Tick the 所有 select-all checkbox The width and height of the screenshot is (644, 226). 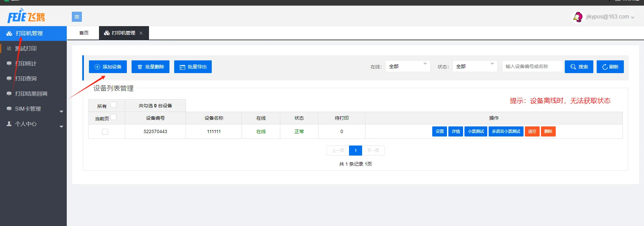coord(113,105)
